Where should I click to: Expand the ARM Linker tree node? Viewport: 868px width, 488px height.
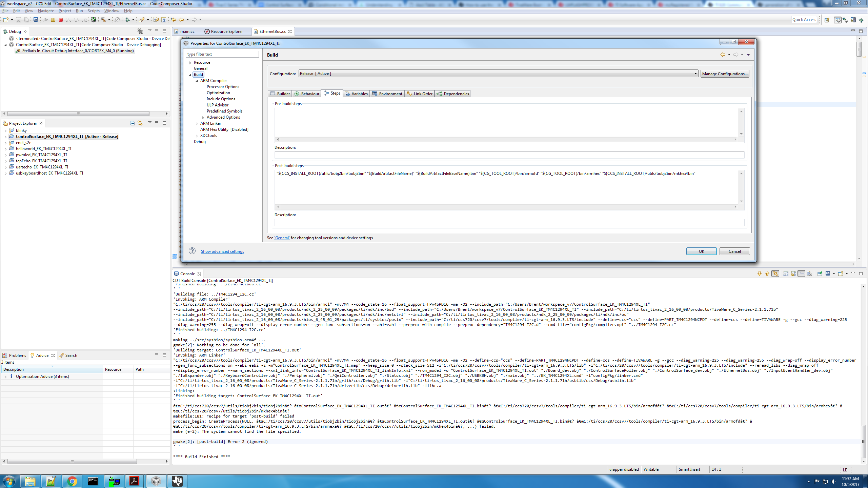click(197, 124)
